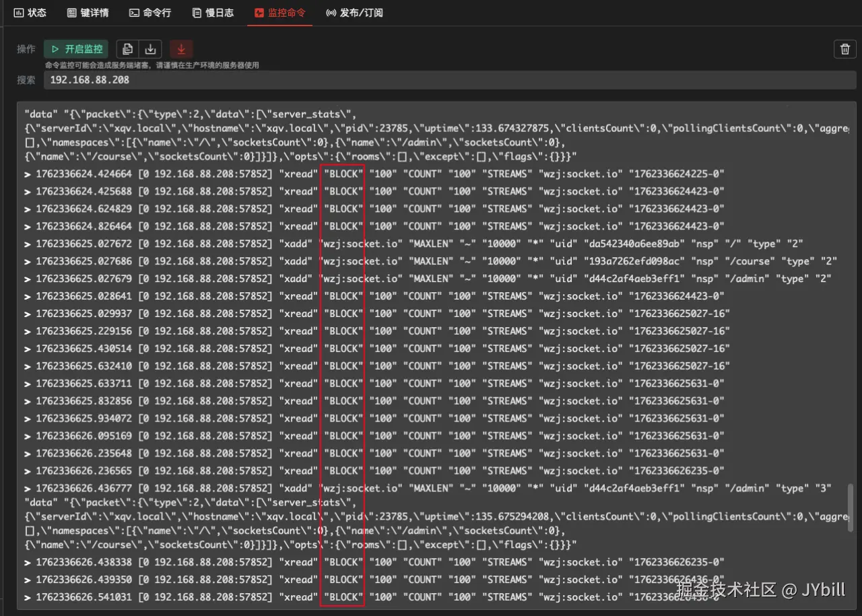This screenshot has height=616, width=862.
Task: Clear the log with the trash icon
Action: [x=845, y=49]
